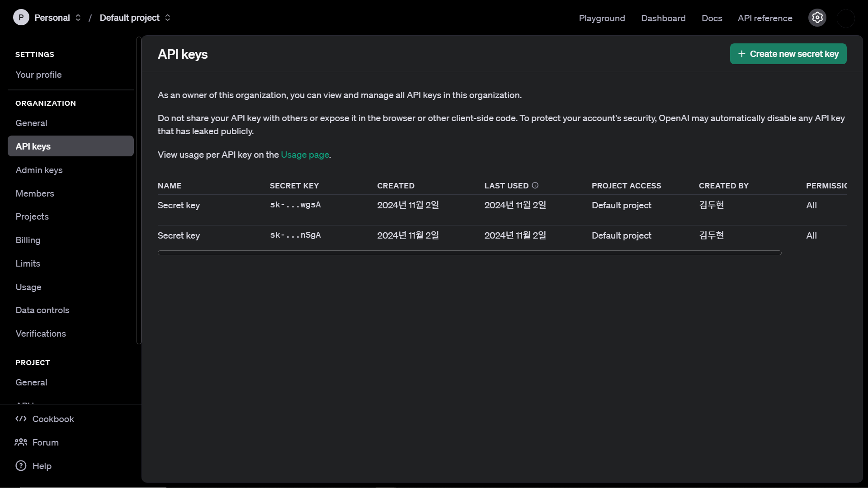This screenshot has width=868, height=488.
Task: Open the Members section
Action: coord(35,193)
